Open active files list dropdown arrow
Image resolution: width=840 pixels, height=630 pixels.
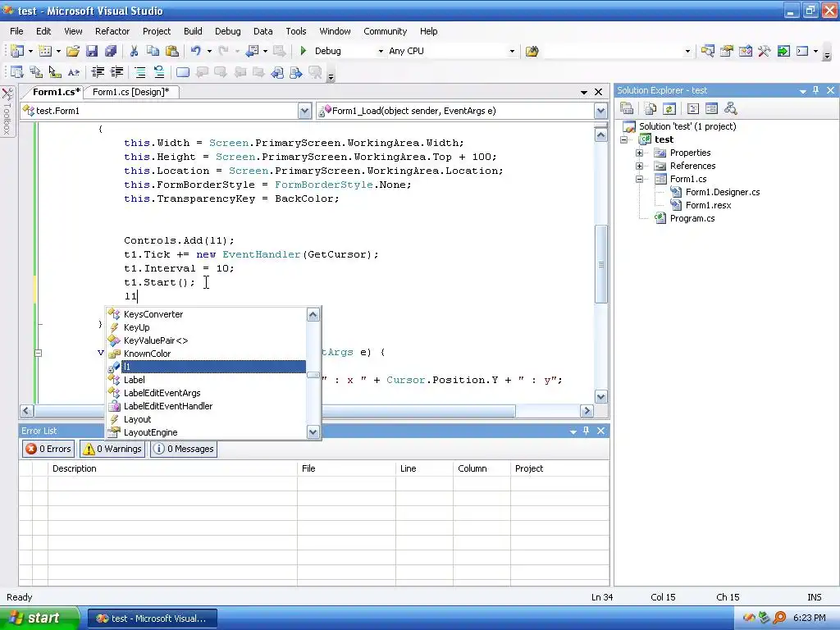click(x=584, y=92)
